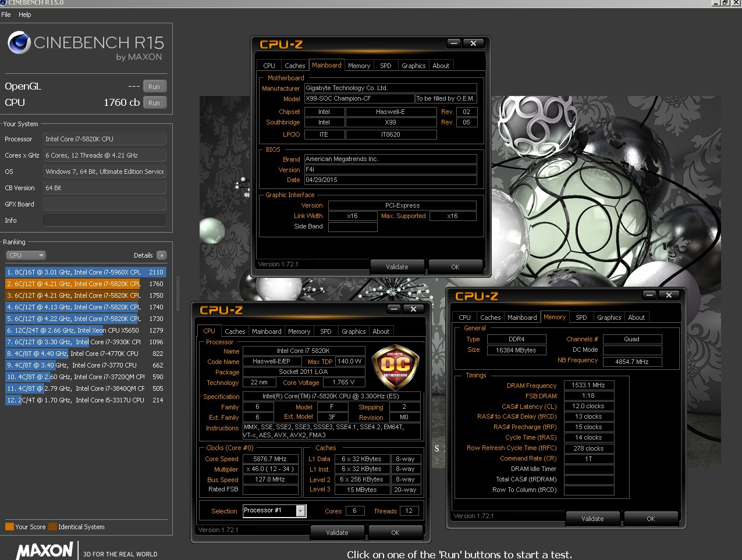Open SPD tab in CPU tab CPU-Z window

[x=326, y=331]
